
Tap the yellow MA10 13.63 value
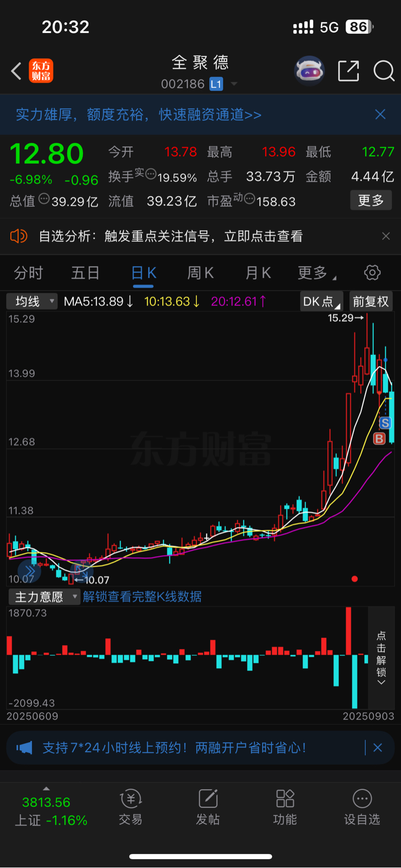(x=172, y=301)
